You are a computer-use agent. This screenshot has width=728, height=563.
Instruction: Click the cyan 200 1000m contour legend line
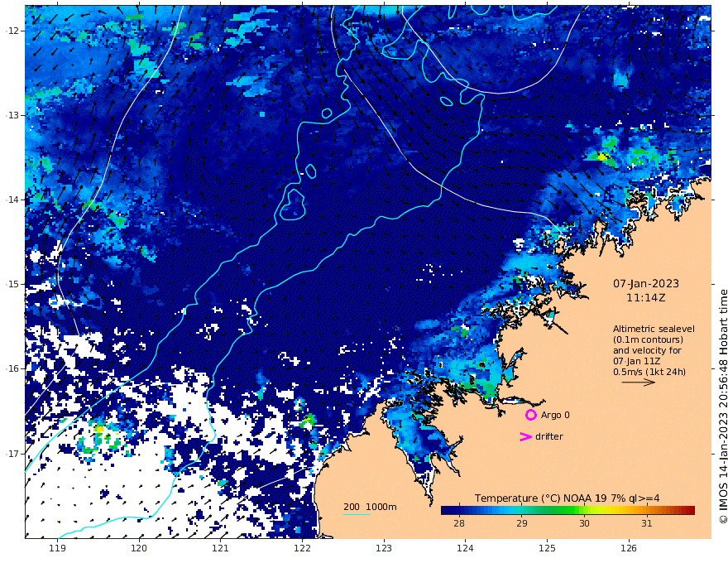click(357, 514)
